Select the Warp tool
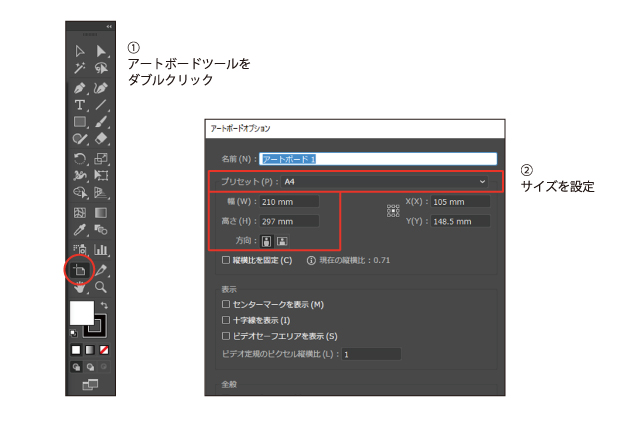630x425 pixels. [x=80, y=176]
